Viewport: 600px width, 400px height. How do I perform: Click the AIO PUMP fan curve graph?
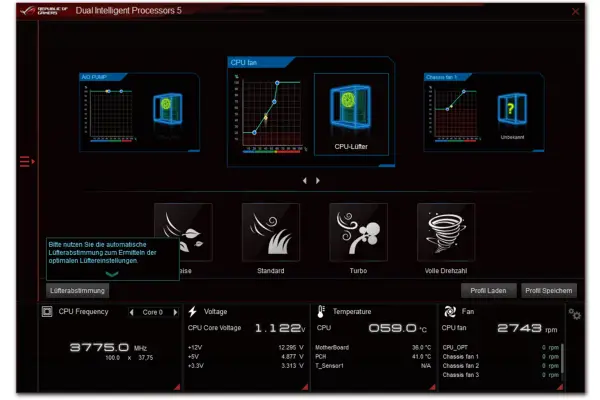(x=110, y=113)
